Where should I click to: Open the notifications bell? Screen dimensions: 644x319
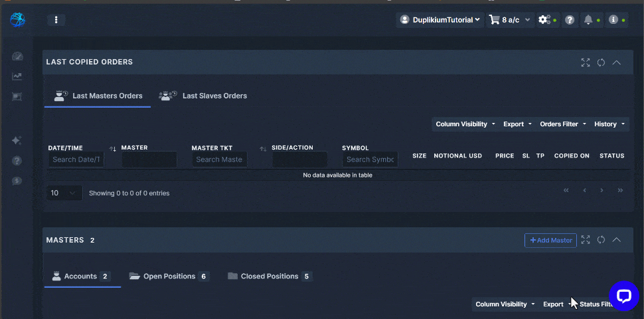click(588, 20)
